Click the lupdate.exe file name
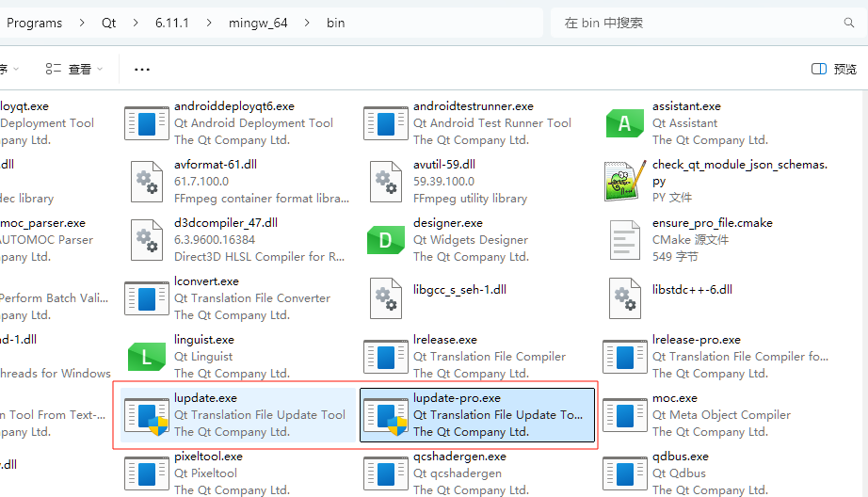 coord(205,398)
